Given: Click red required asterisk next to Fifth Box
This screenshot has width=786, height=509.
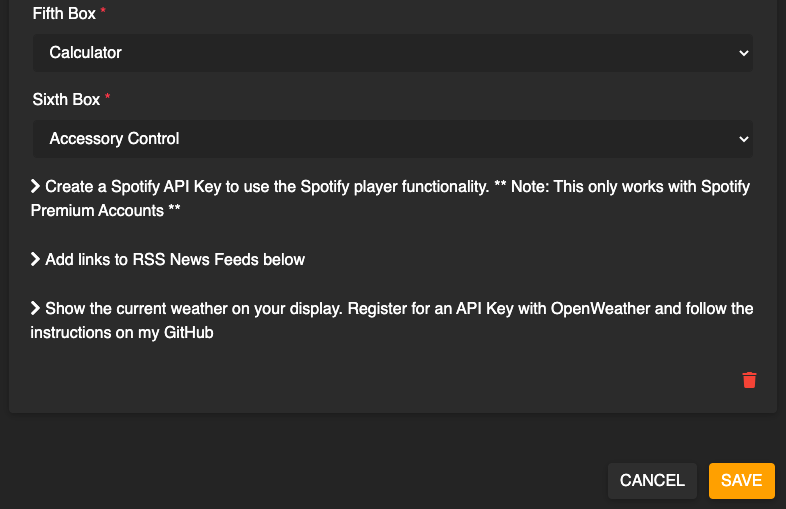Looking at the screenshot, I should (103, 10).
